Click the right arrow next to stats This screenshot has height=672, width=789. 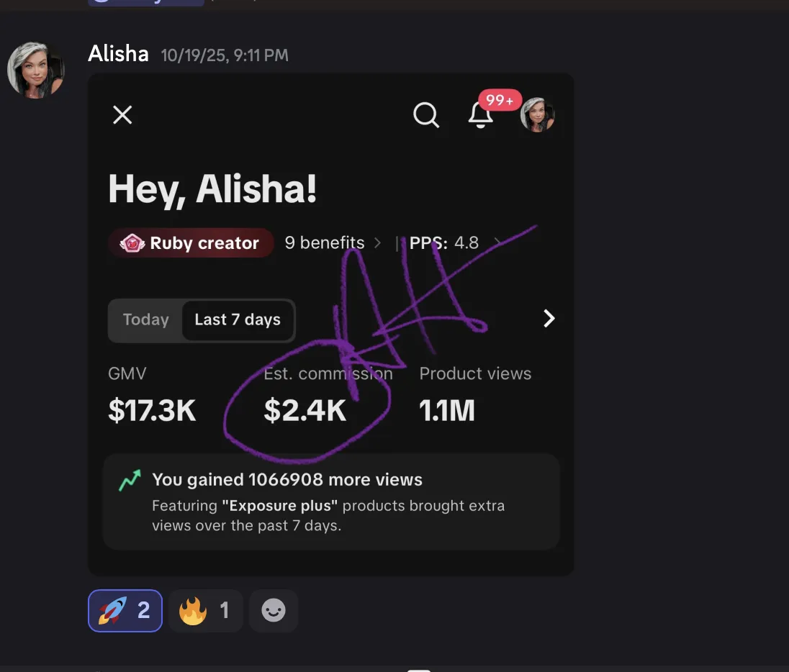coord(549,319)
